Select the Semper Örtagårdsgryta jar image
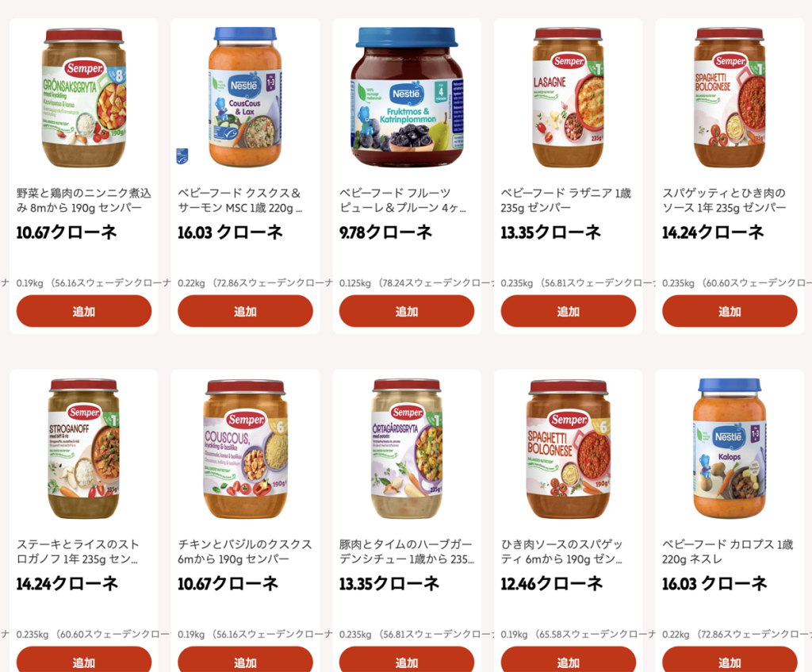 [407, 449]
